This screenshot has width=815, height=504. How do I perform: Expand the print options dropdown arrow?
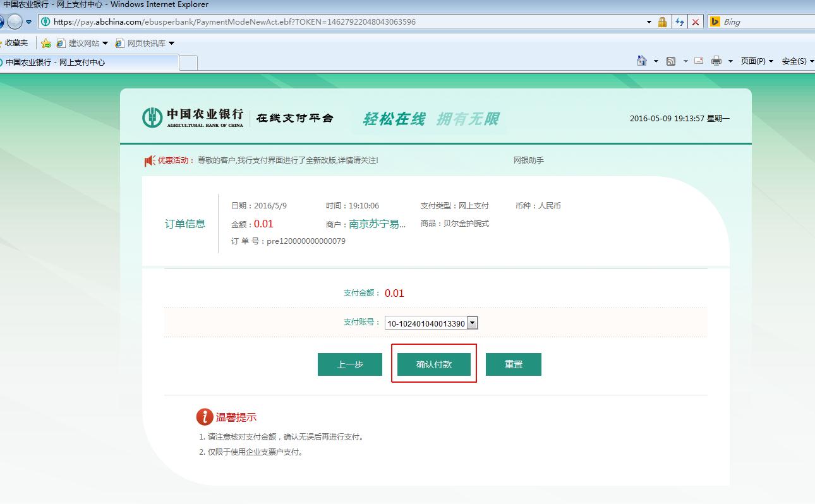click(730, 61)
